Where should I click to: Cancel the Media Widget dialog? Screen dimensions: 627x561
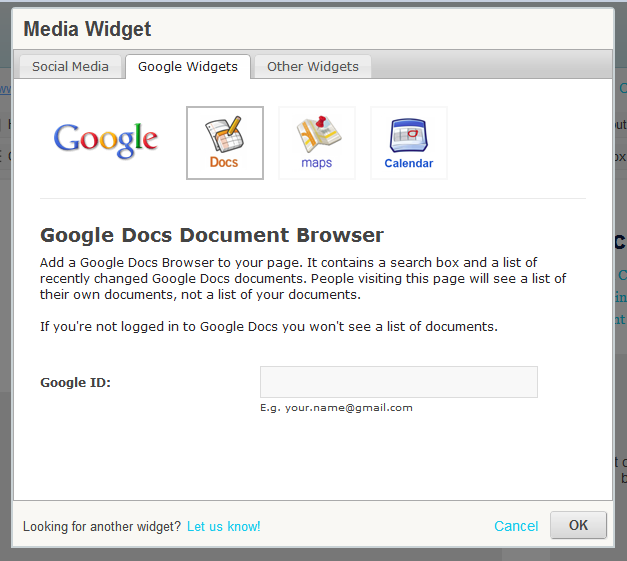tap(516, 526)
